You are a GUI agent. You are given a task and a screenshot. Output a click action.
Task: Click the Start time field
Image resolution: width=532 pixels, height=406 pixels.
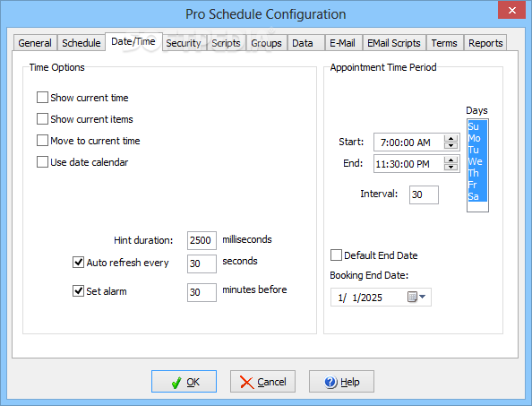point(408,143)
